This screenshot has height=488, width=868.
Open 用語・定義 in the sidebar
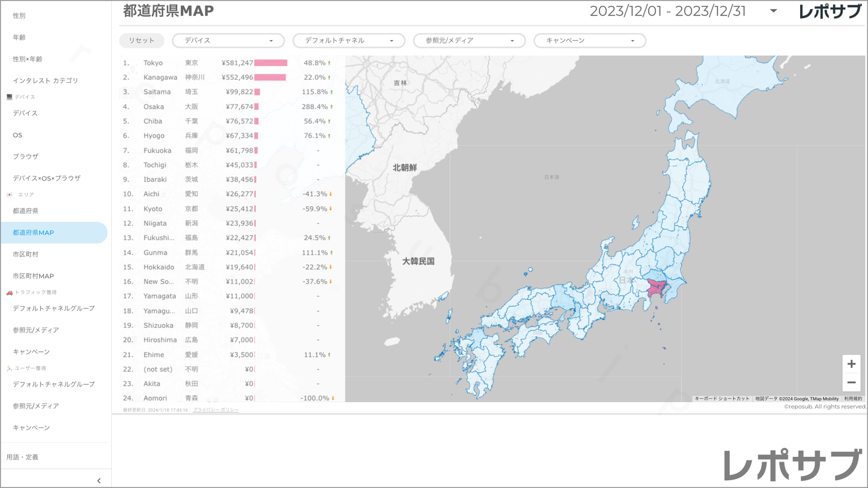pos(23,457)
